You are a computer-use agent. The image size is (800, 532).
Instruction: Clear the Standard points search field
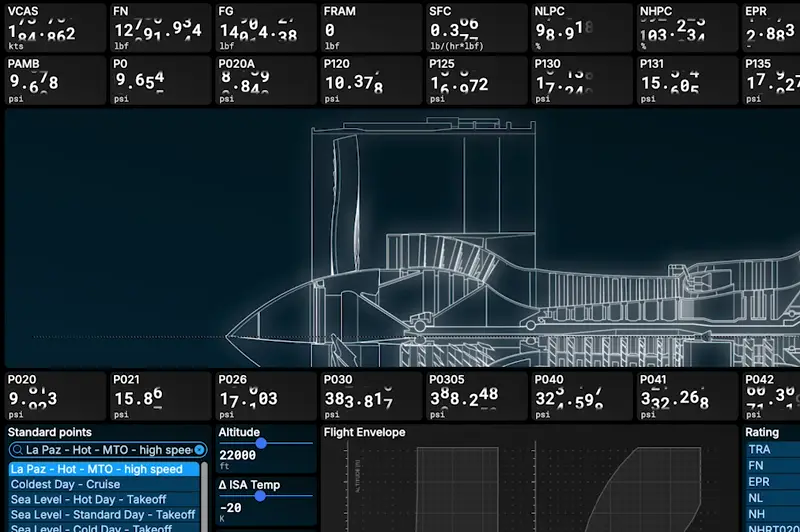[199, 450]
